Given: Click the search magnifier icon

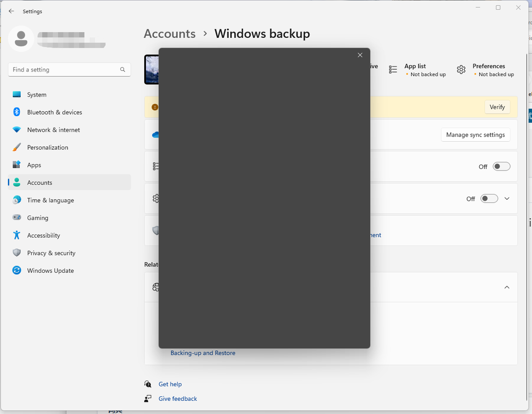Looking at the screenshot, I should coord(122,70).
